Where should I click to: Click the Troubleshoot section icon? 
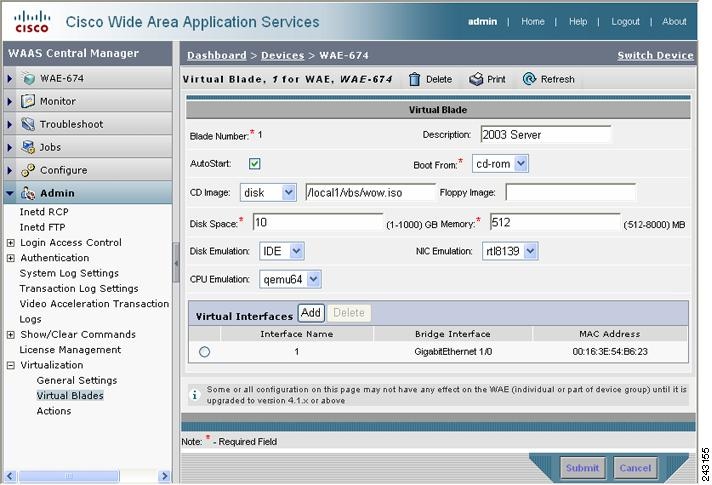click(28, 124)
